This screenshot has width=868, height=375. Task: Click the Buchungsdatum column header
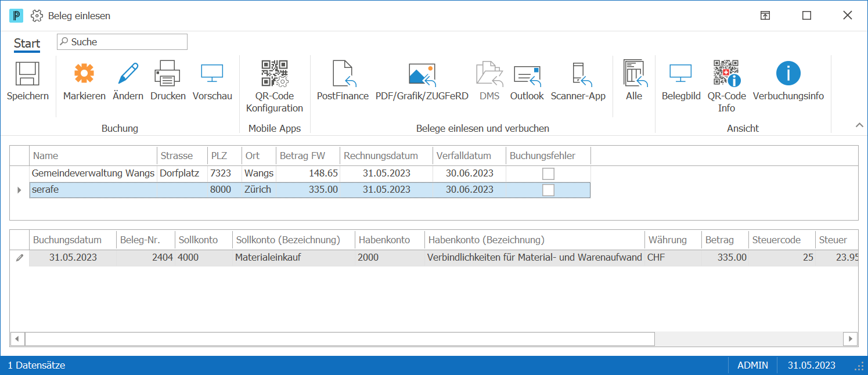point(73,240)
